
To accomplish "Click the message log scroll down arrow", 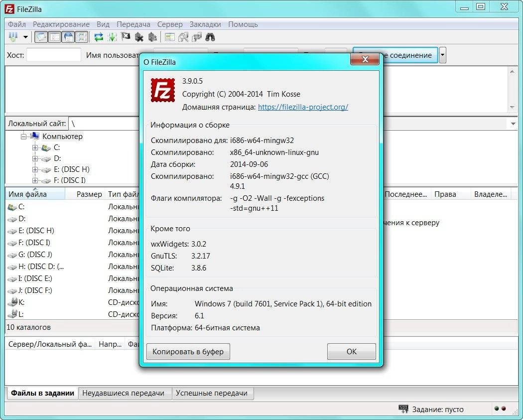I will pyautogui.click(x=513, y=108).
